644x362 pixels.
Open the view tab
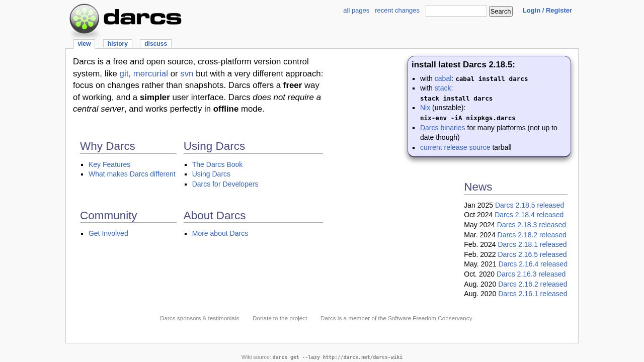[84, 44]
